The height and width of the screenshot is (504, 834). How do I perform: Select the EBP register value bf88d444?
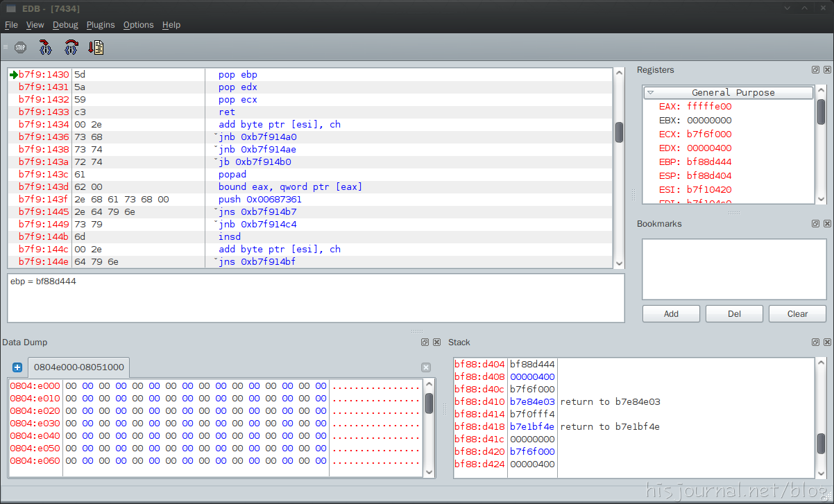click(x=709, y=162)
